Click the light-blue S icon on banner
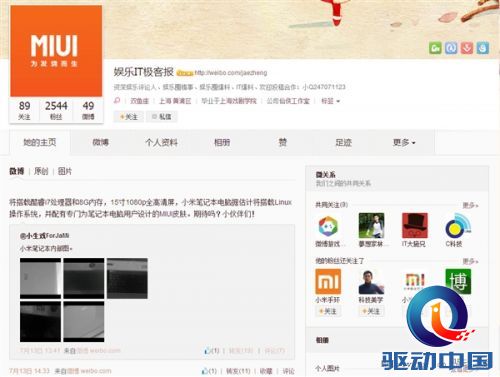Image resolution: width=500 pixels, height=377 pixels. pos(483,48)
